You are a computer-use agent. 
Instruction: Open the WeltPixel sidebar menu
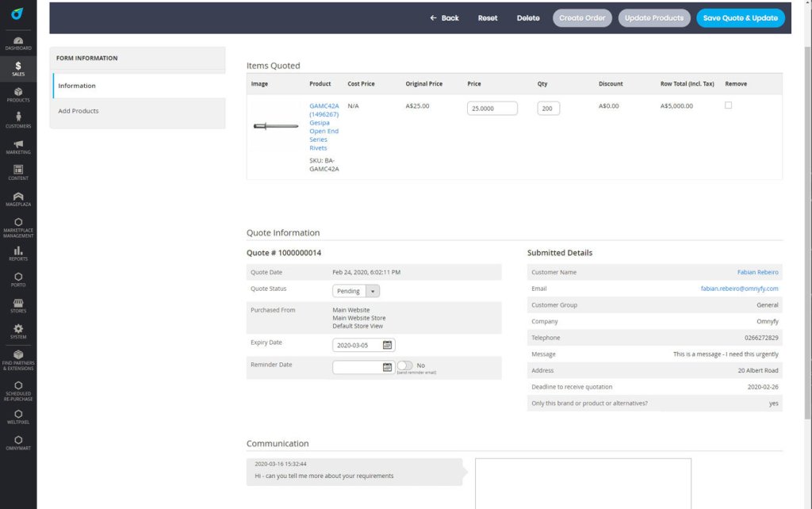(x=18, y=417)
